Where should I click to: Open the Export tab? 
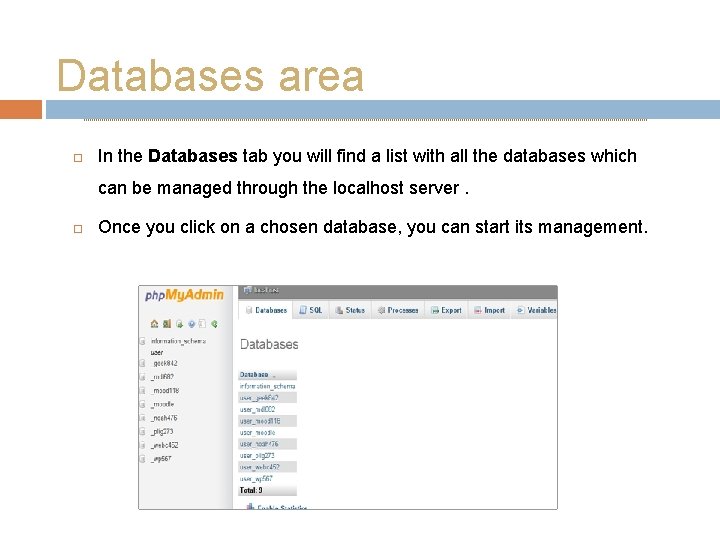pos(446,310)
